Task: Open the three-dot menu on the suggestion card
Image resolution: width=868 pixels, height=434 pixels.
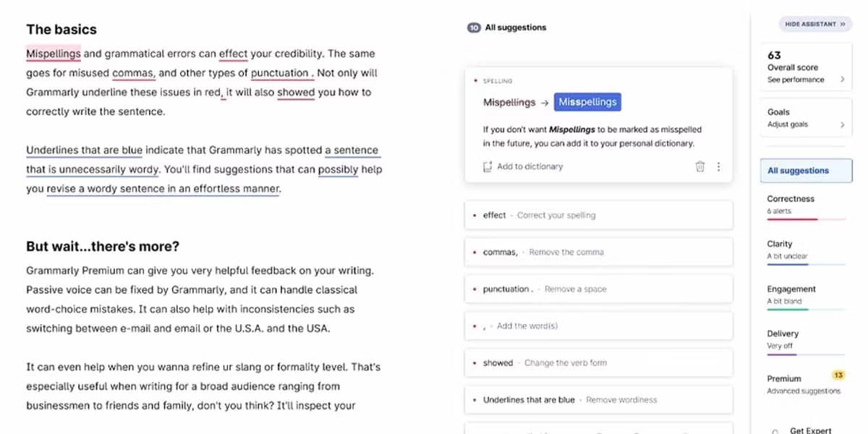Action: pos(718,167)
